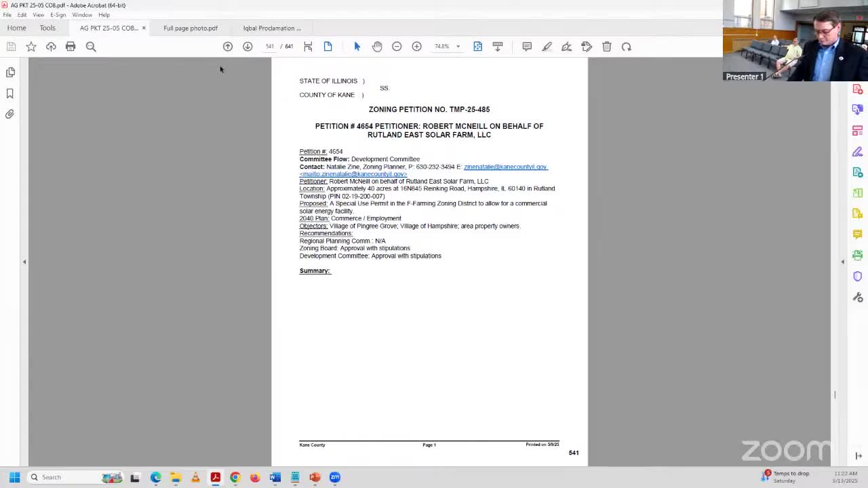Screen dimensions: 868x488
Task: Open Zoom from the taskbar
Action: 335,477
